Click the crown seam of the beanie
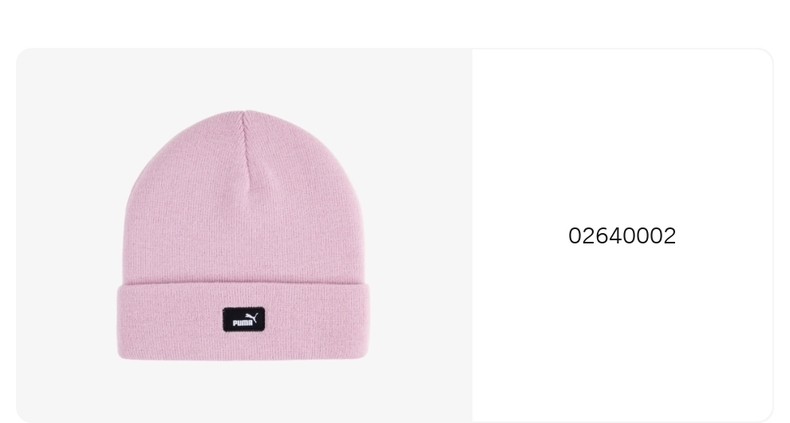 249,151
